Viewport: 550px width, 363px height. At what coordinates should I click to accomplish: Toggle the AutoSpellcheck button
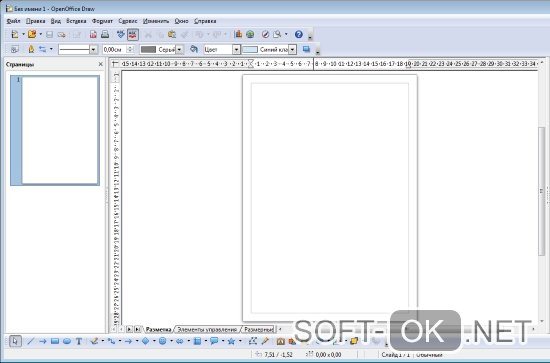(x=133, y=34)
